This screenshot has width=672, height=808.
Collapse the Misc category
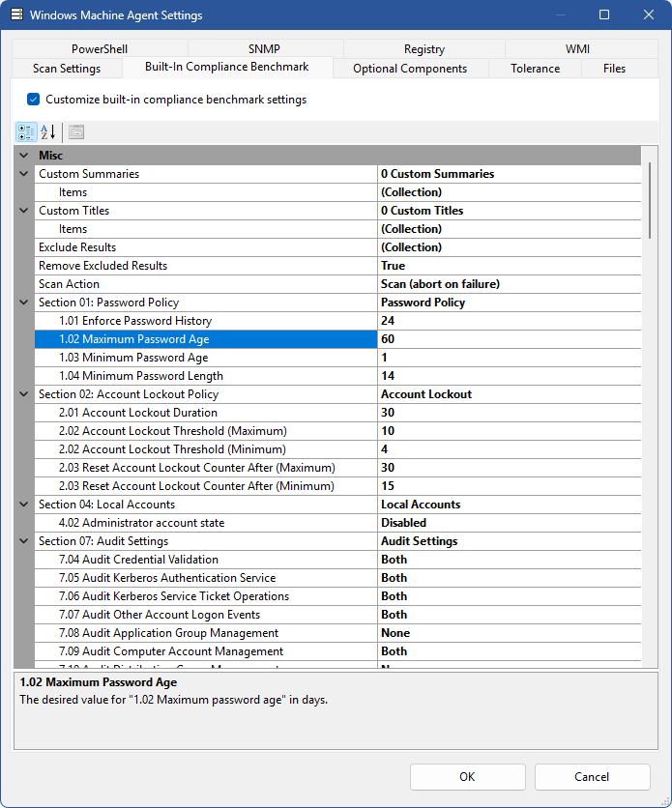point(24,155)
